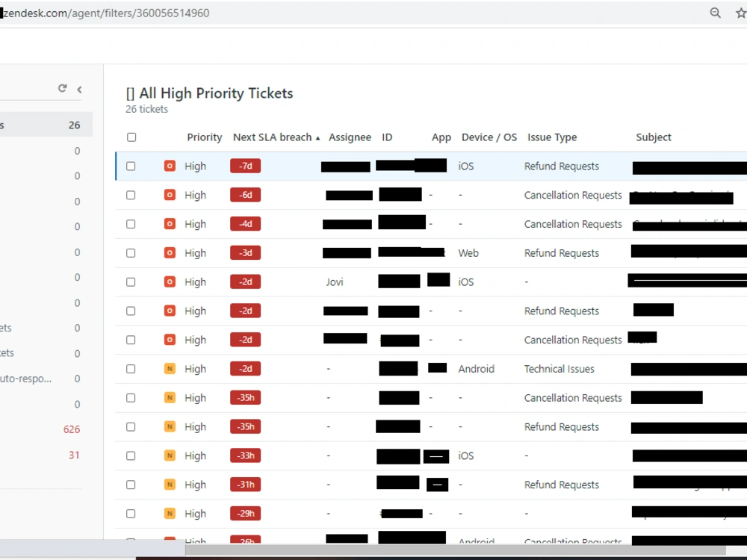Viewport: 747px width, 560px height.
Task: Click the zoom magnifier icon in address bar
Action: [x=715, y=13]
